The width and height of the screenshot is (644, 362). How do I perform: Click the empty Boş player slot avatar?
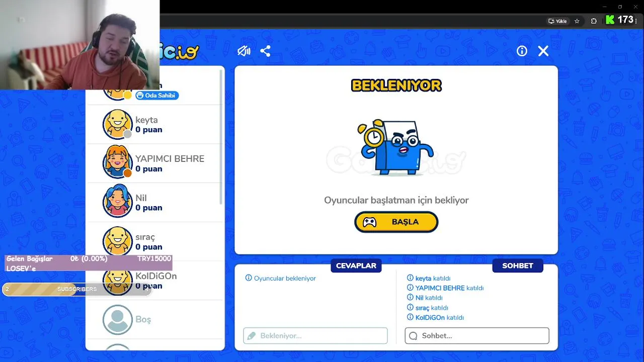click(118, 320)
